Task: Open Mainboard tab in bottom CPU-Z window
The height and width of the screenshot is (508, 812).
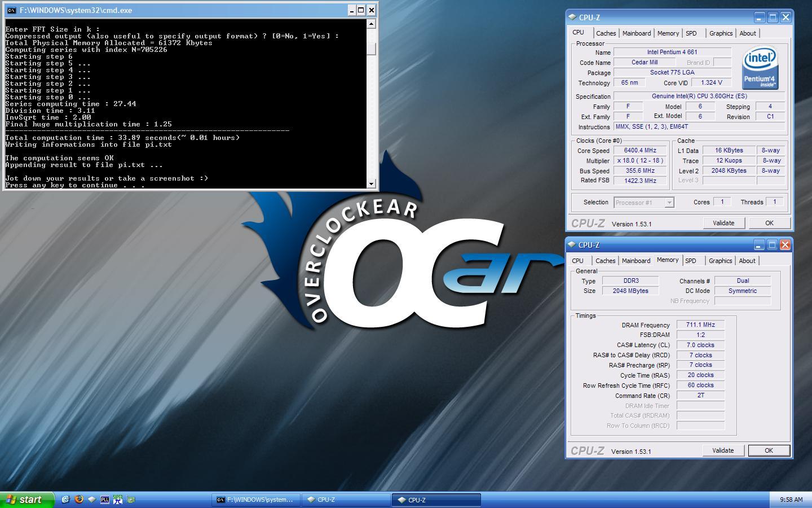Action: pyautogui.click(x=636, y=261)
